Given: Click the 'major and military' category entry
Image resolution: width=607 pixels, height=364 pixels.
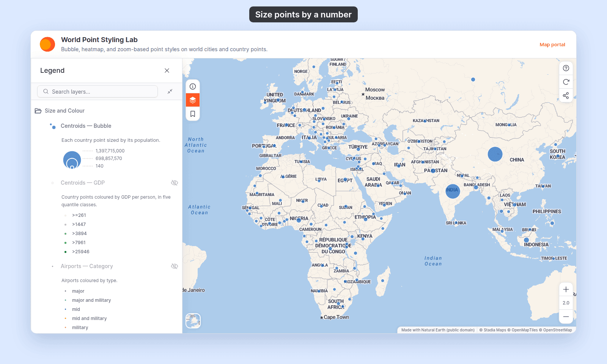Looking at the screenshot, I should click(x=91, y=300).
